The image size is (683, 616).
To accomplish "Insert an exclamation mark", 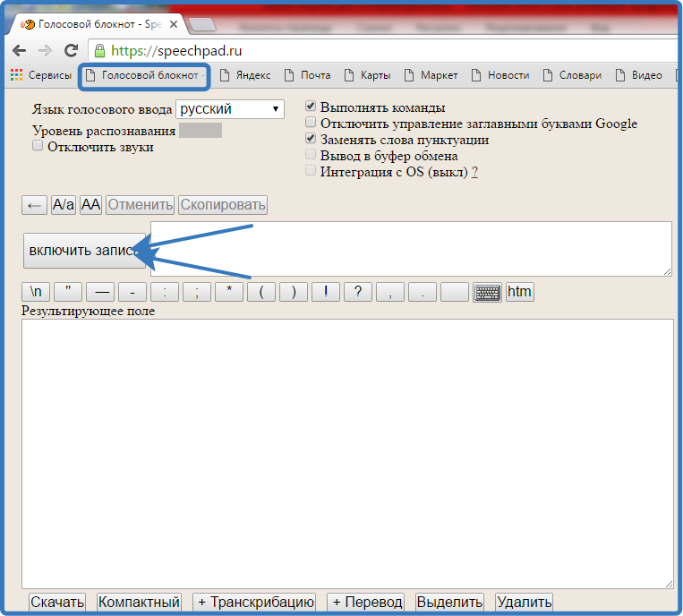I will tap(326, 292).
